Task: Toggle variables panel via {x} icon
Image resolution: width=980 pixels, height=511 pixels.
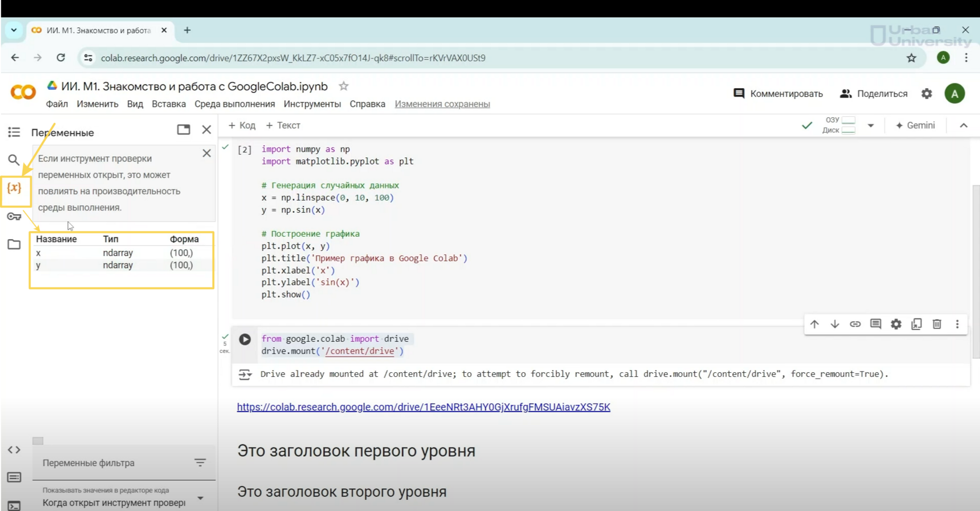Action: 15,188
